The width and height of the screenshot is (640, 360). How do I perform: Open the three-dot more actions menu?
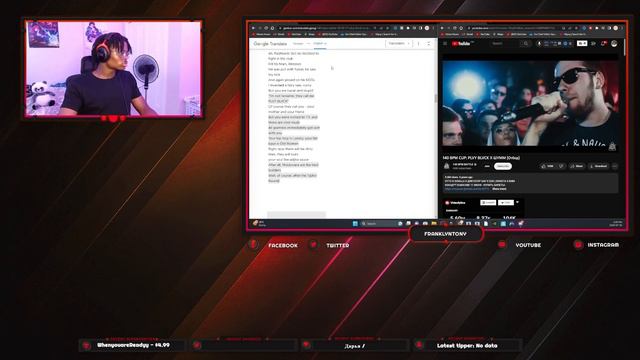[615, 166]
